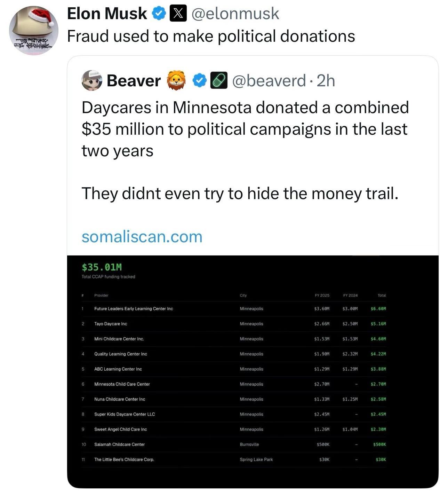
Task: Click the Total column header
Action: click(382, 296)
